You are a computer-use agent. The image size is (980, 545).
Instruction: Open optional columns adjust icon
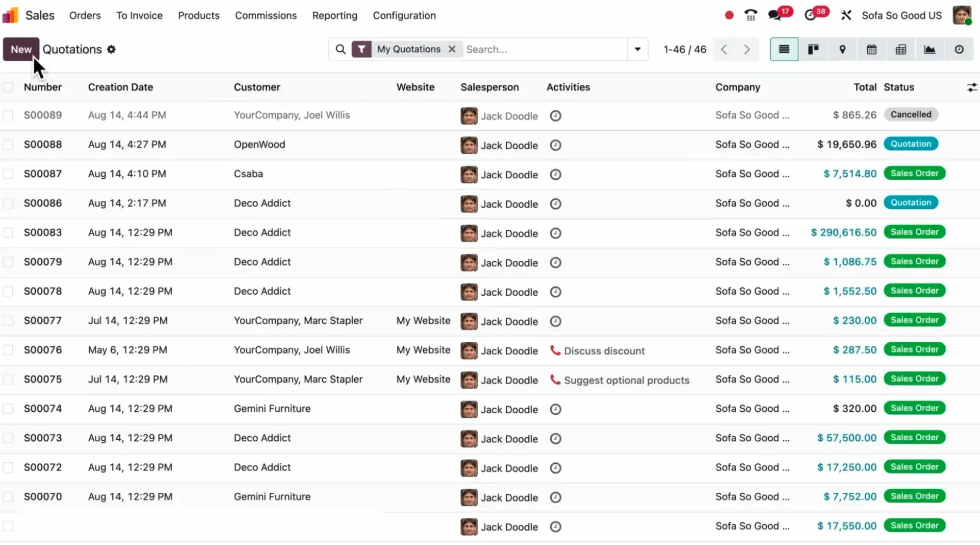tap(972, 87)
